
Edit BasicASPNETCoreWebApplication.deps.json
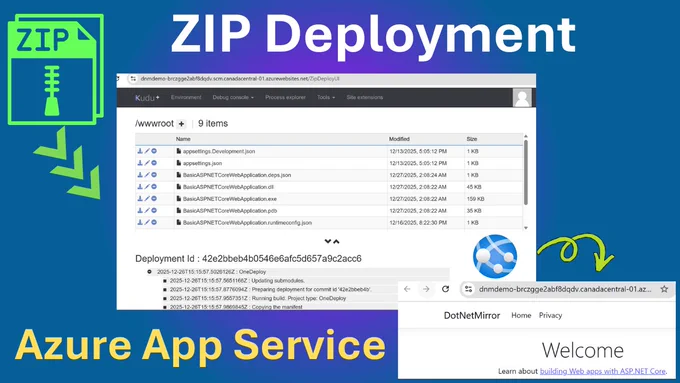pos(147,175)
